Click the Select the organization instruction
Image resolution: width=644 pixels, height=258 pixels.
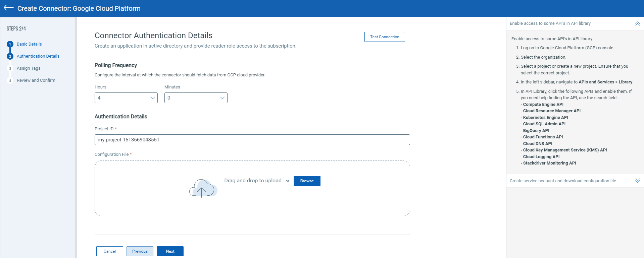[x=543, y=57]
